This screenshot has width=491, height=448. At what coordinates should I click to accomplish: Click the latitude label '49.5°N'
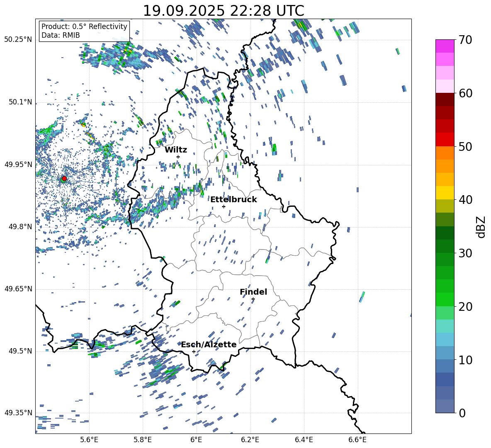(20, 351)
